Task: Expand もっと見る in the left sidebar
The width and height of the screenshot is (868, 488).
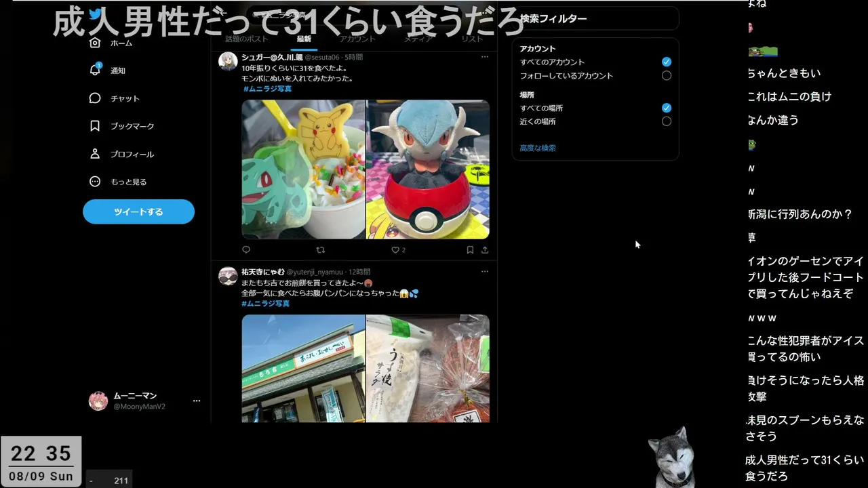Action: [119, 182]
